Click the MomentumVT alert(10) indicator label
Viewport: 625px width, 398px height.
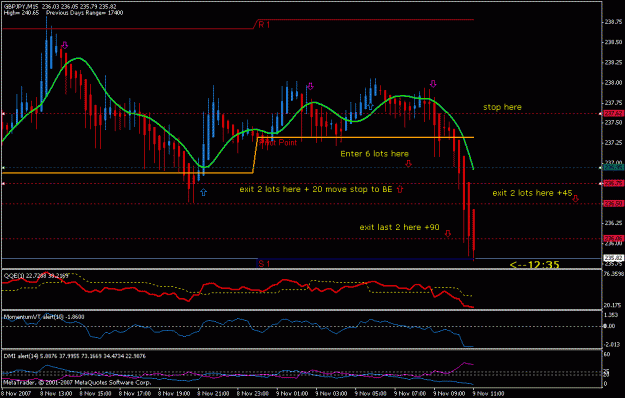(x=44, y=317)
